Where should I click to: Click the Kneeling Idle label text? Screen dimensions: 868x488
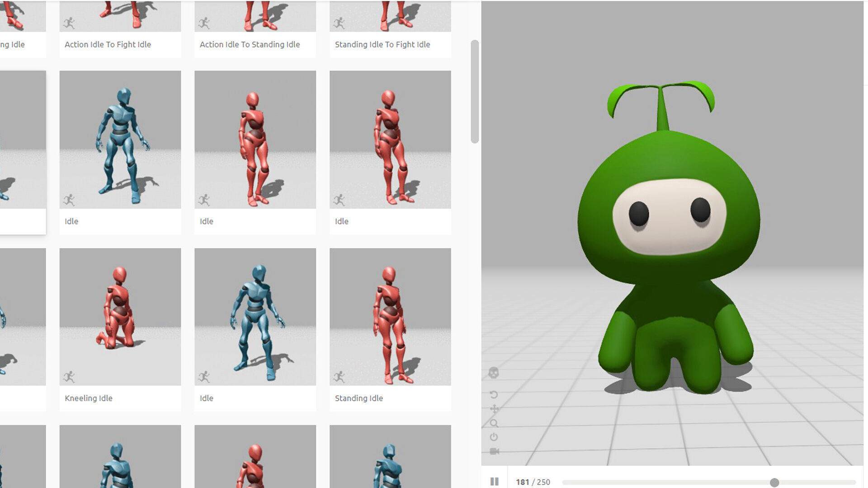click(89, 398)
